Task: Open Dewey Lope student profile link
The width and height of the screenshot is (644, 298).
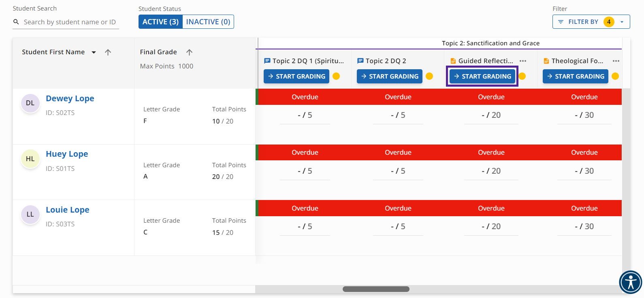Action: 70,98
